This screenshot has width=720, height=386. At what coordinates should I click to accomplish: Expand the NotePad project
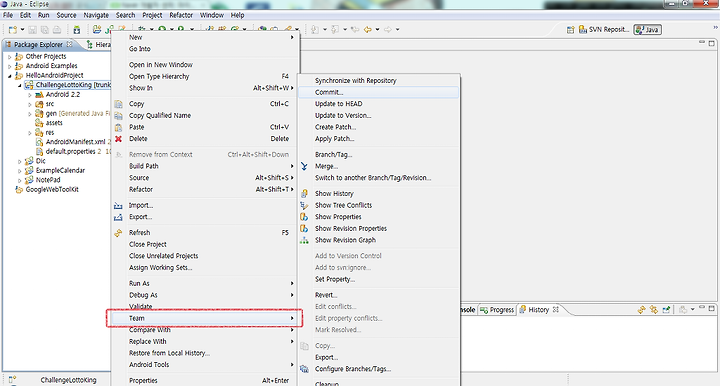20,180
